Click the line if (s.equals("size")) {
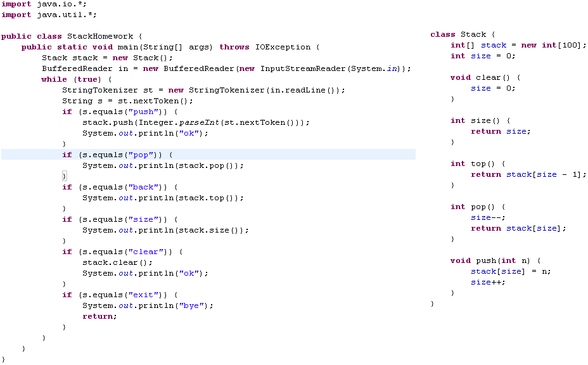The image size is (588, 365). pyautogui.click(x=120, y=219)
